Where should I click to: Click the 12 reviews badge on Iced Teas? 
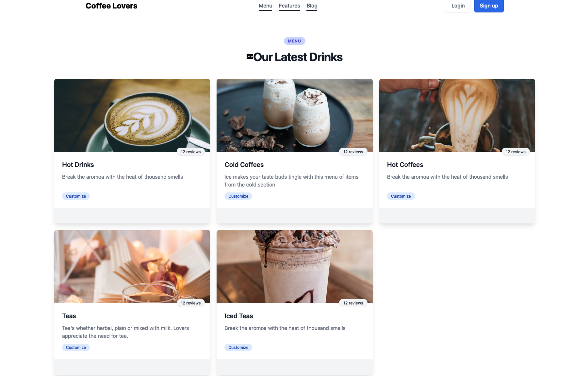point(353,303)
